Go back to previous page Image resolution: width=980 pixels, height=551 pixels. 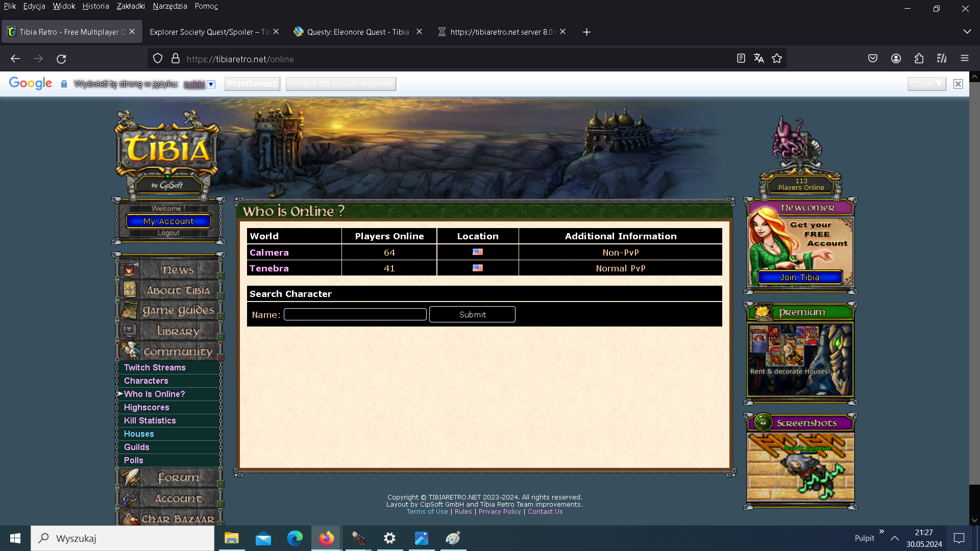pos(15,59)
